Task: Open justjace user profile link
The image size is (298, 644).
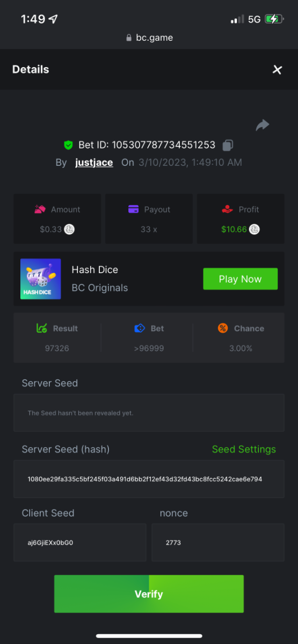Action: [94, 163]
